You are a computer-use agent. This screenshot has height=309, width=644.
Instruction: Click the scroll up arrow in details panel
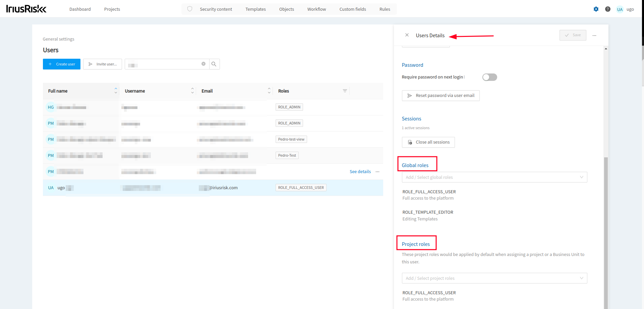605,49
